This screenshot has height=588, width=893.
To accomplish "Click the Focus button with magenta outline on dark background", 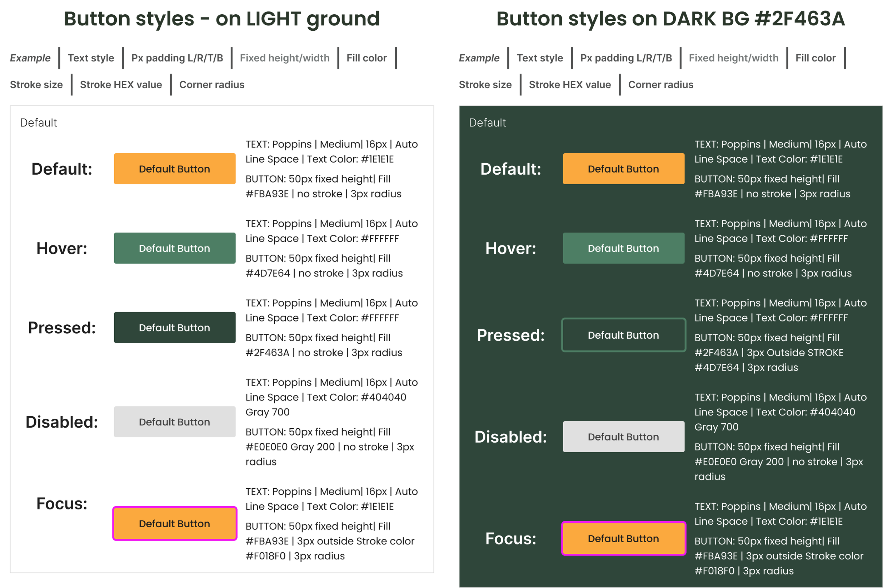I will tap(624, 538).
